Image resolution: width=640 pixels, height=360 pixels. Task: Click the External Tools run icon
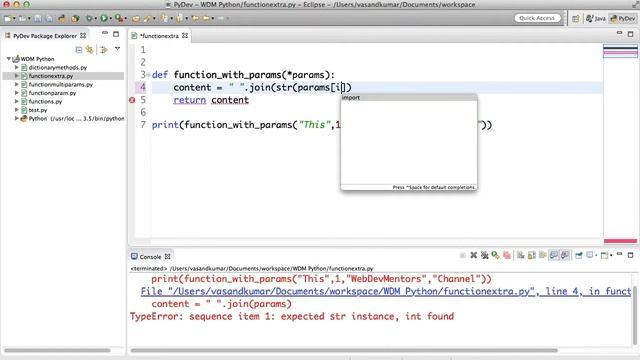(x=119, y=18)
